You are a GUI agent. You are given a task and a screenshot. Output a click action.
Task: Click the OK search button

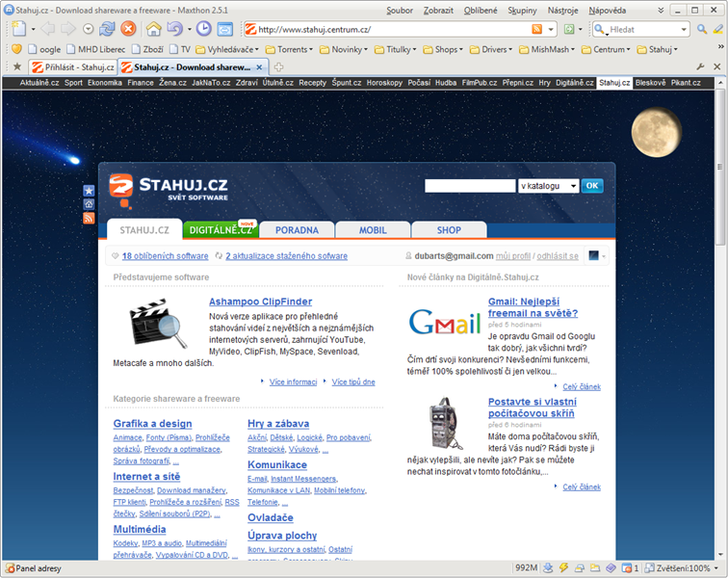tap(592, 186)
